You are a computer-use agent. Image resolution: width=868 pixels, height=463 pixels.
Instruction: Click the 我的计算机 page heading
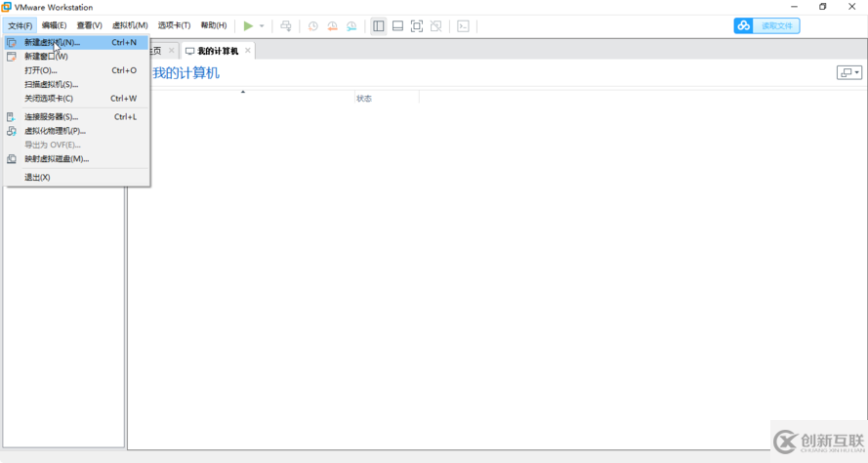tap(186, 73)
